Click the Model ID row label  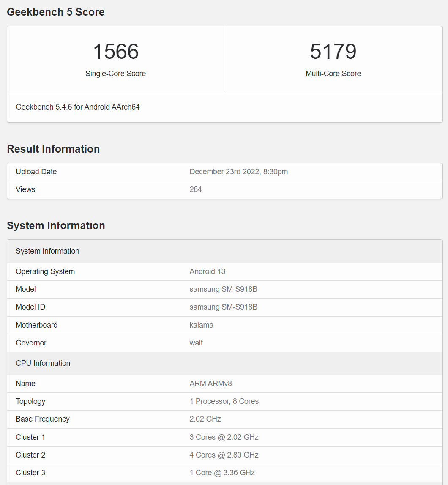click(30, 307)
